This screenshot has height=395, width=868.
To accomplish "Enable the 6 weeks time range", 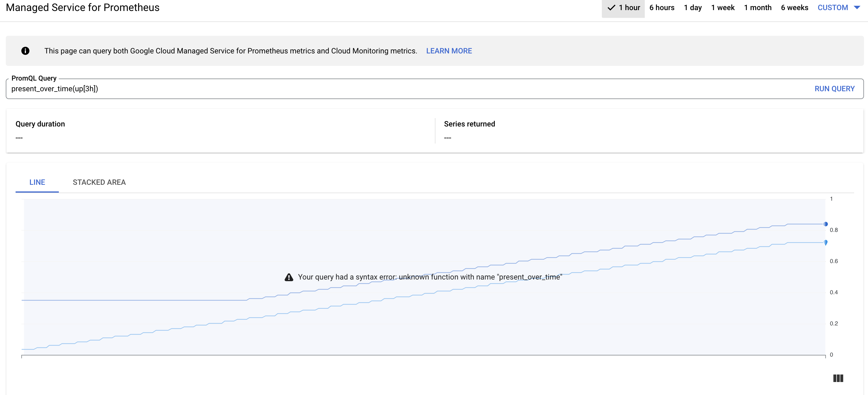I will coord(794,8).
